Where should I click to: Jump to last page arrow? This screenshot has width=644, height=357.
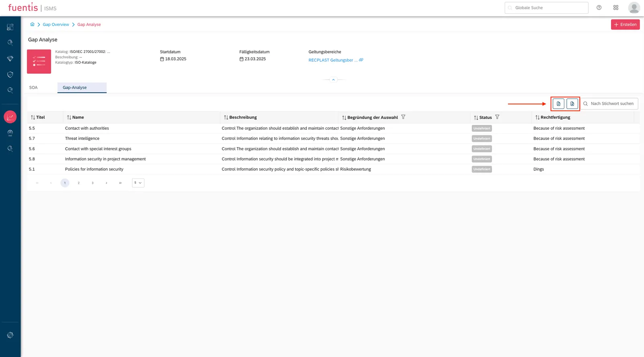[120, 183]
